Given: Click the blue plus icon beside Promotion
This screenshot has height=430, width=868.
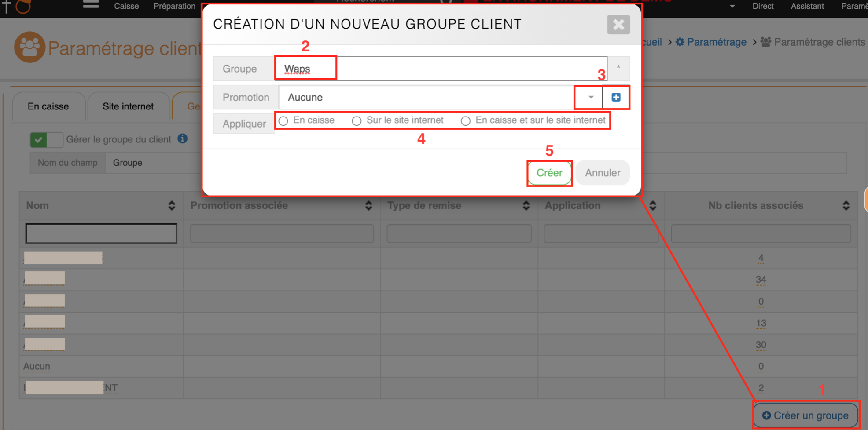Looking at the screenshot, I should point(616,97).
